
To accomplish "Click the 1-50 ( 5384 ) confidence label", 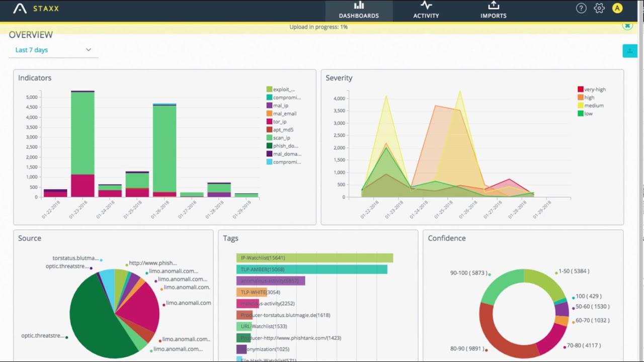I will pyautogui.click(x=574, y=271).
